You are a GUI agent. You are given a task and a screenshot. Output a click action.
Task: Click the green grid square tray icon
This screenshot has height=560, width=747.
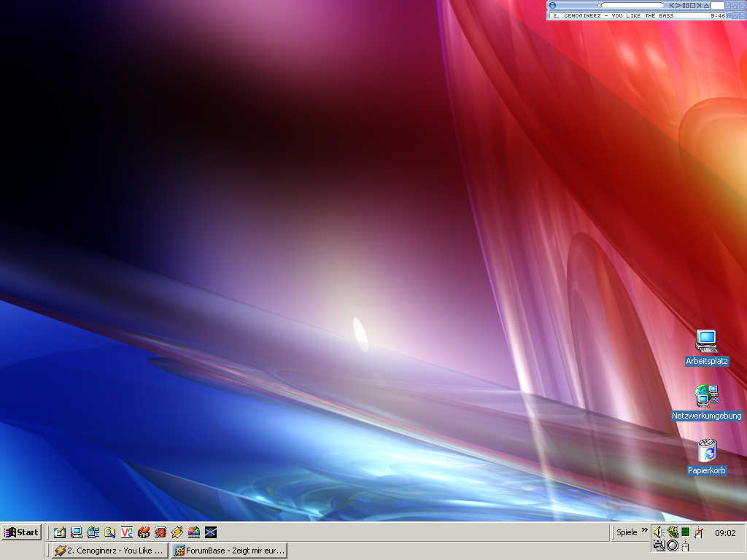click(x=686, y=532)
